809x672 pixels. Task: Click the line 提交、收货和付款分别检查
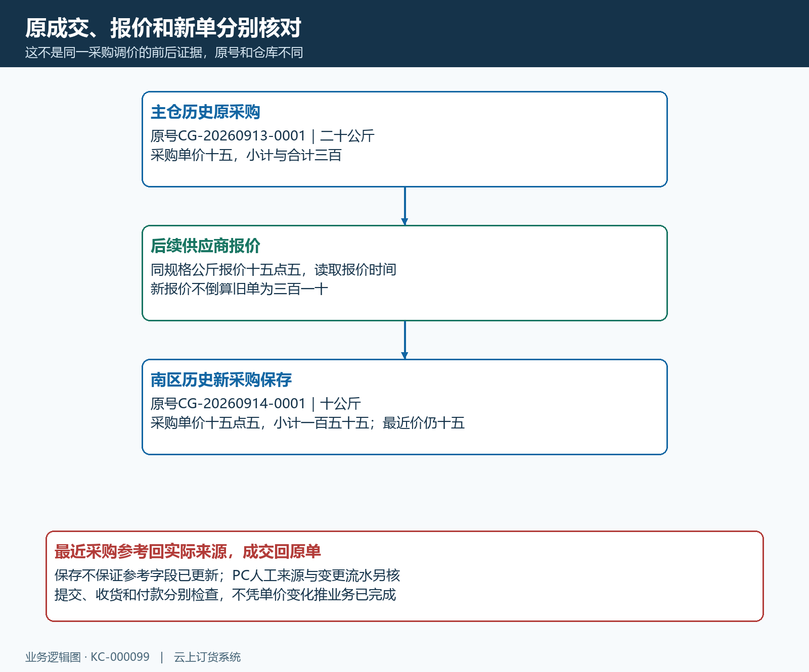pyautogui.click(x=137, y=595)
